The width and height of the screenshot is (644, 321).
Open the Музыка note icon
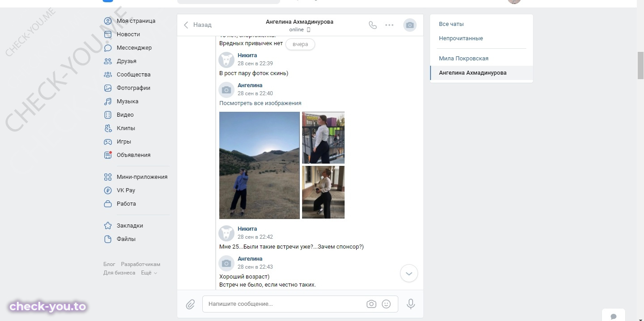pyautogui.click(x=107, y=101)
